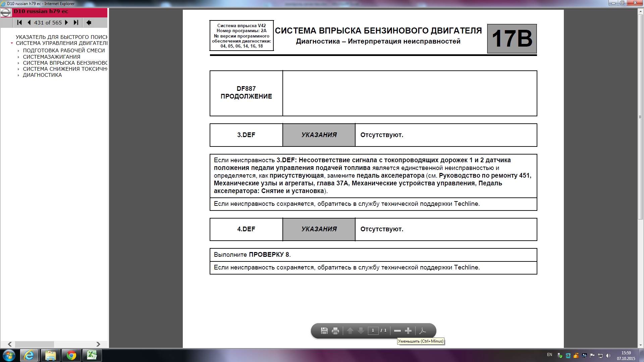Select ДИАГНОСТИКА tree item
Screen dimensions: 644x362
pyautogui.click(x=42, y=75)
